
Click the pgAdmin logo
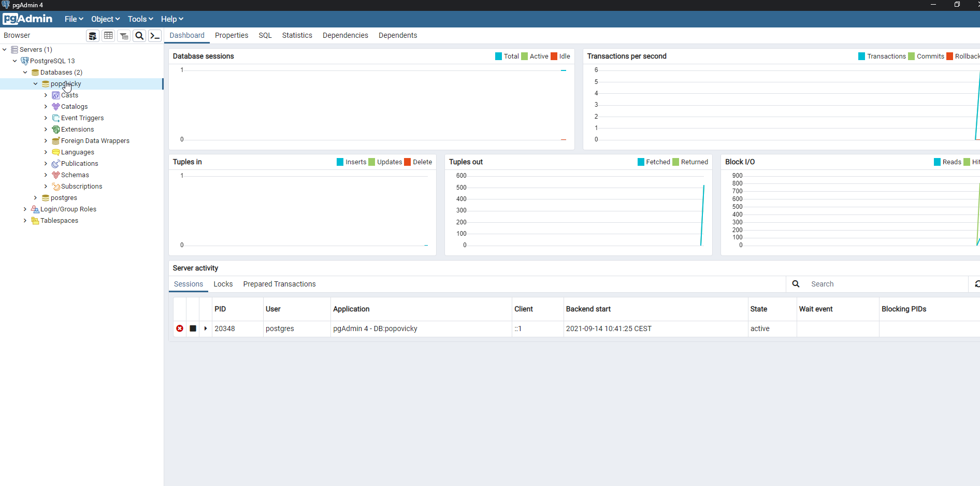pyautogui.click(x=27, y=19)
